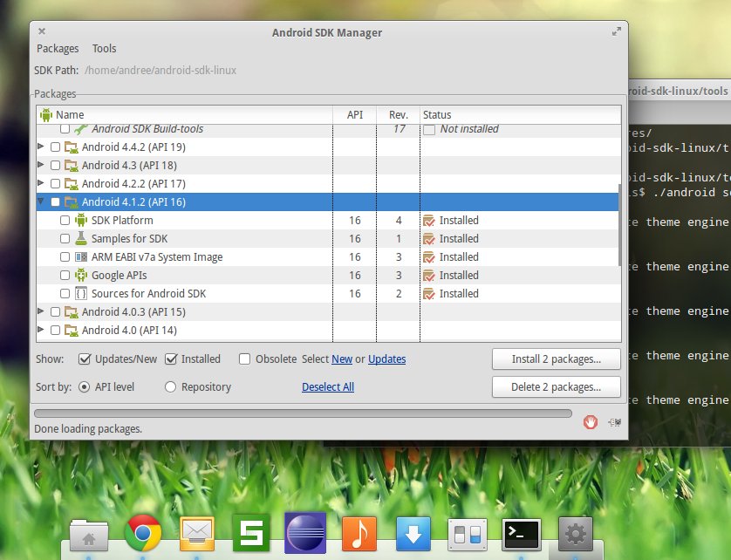Click the package list vertical scrollbar
This screenshot has height=560, width=731.
(x=619, y=225)
